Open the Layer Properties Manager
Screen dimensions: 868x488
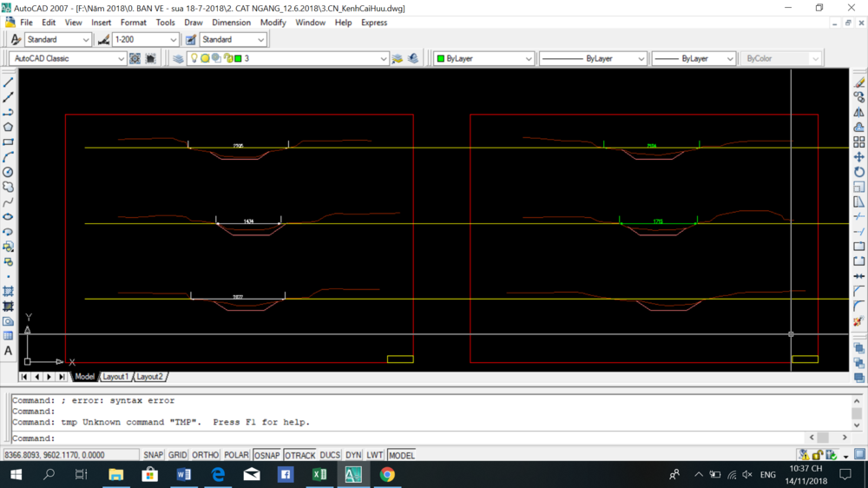[x=178, y=59]
